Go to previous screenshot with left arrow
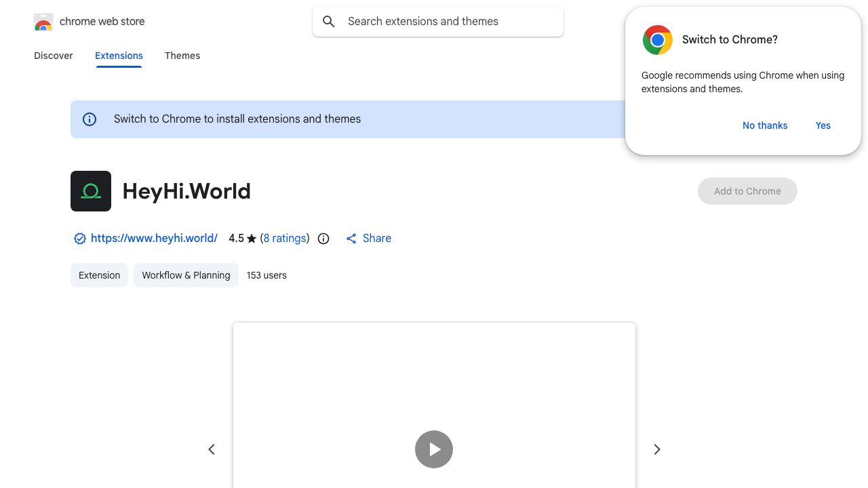868x488 pixels. [212, 449]
